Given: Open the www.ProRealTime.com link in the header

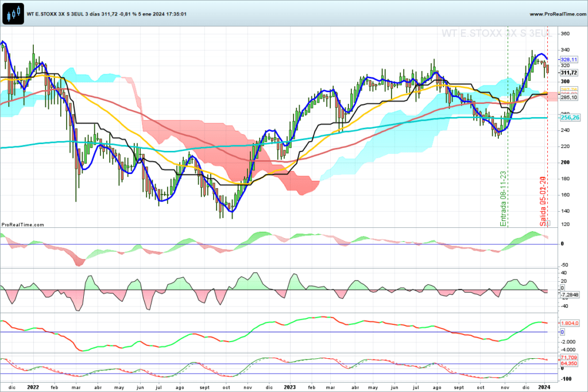Looking at the screenshot, I should (x=558, y=14).
